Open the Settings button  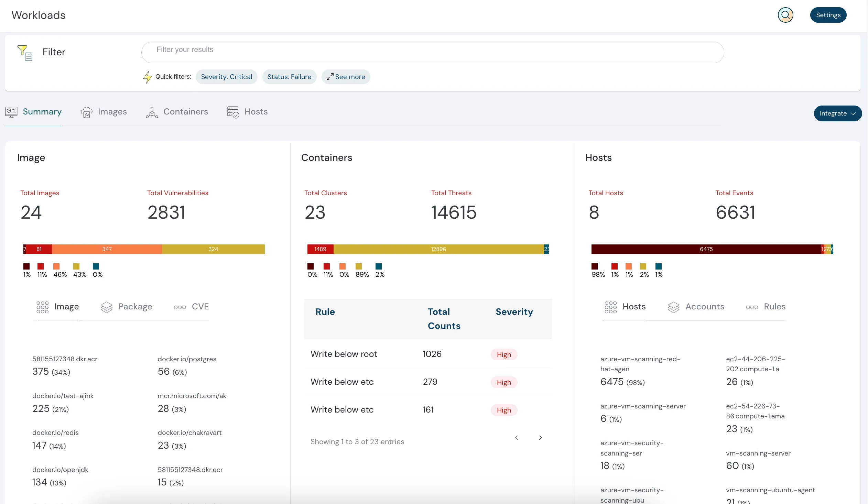tap(828, 15)
